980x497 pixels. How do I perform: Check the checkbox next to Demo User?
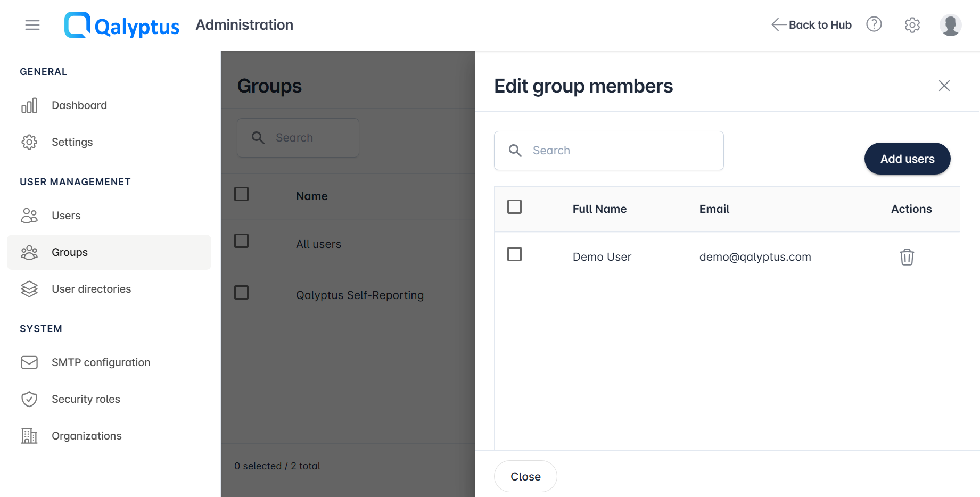point(514,254)
